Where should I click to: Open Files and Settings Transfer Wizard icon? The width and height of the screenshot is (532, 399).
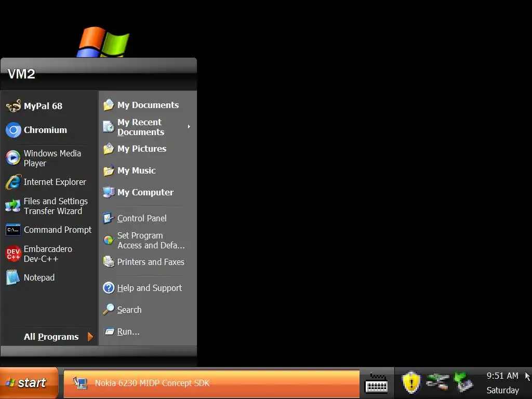[14, 206]
